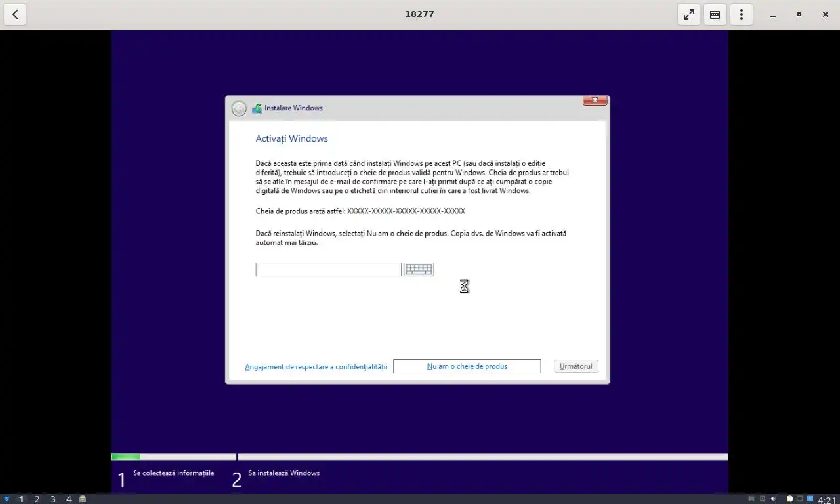Click the XXXXX-XXXXX-XXXXX-XXXXX-XXXXX key example text
Viewport: 840px width, 504px height.
tap(406, 211)
